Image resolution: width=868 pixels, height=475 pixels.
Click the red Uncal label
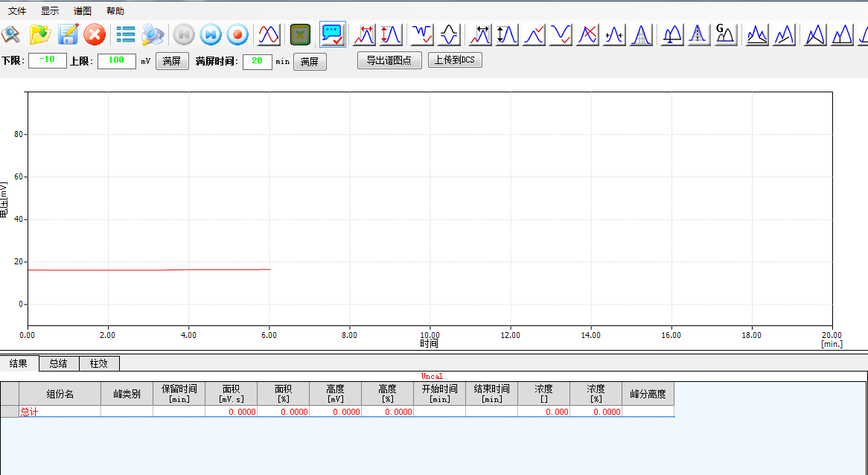point(432,377)
